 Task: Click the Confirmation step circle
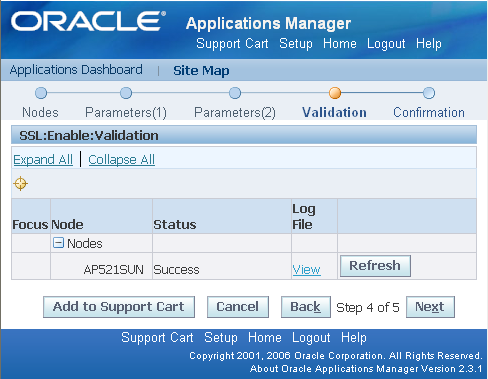[x=429, y=93]
